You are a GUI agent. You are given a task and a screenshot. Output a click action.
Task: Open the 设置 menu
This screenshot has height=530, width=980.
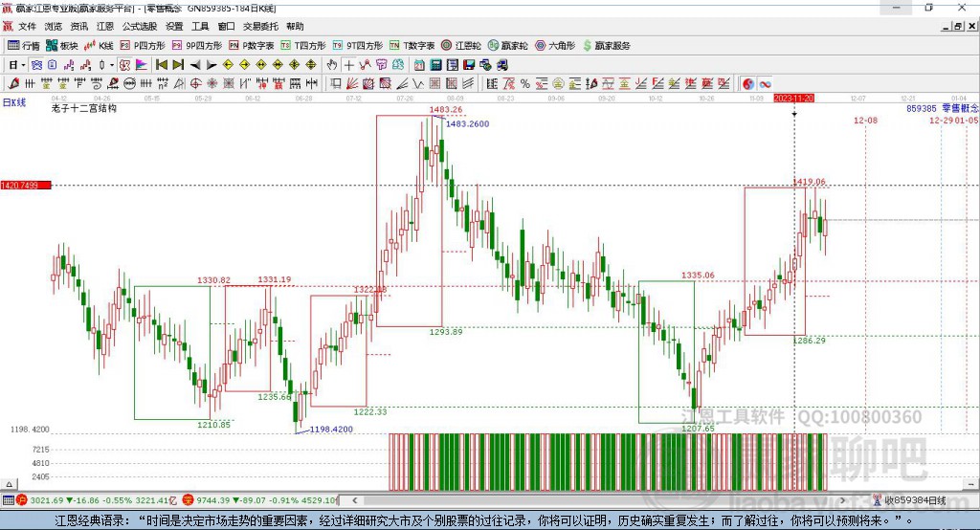tap(174, 26)
